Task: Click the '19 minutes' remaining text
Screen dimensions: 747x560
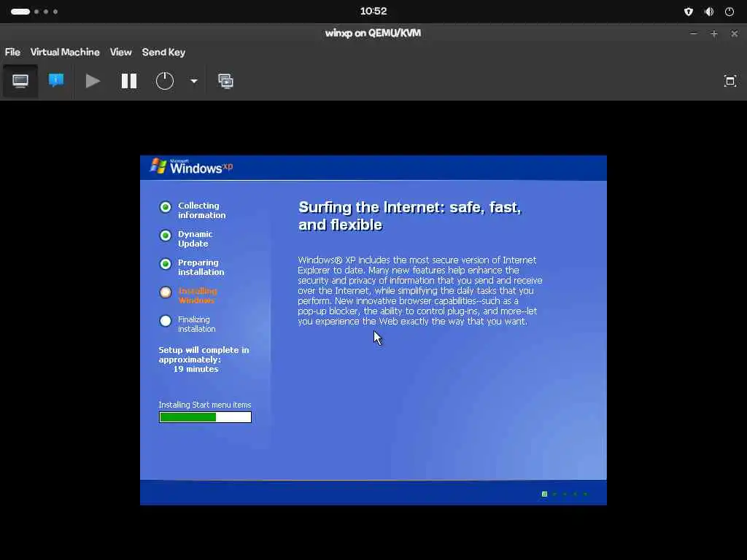Action: (196, 369)
